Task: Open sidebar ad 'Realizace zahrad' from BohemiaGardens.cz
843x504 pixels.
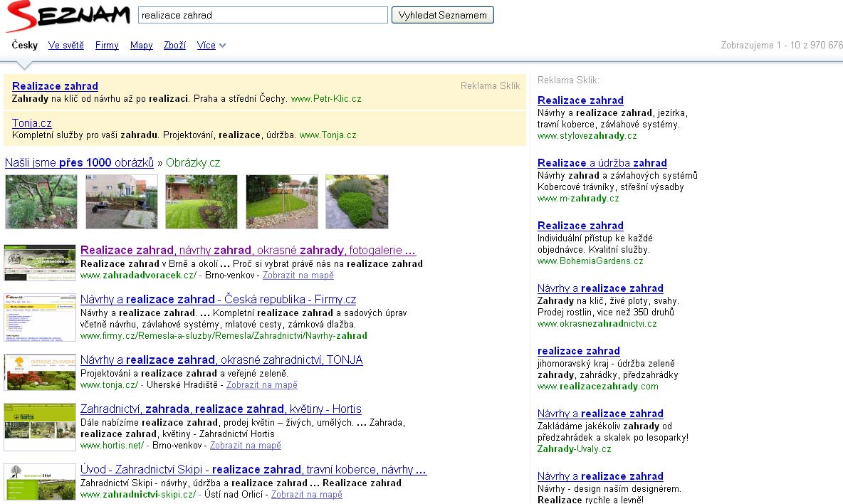Action: [x=581, y=226]
